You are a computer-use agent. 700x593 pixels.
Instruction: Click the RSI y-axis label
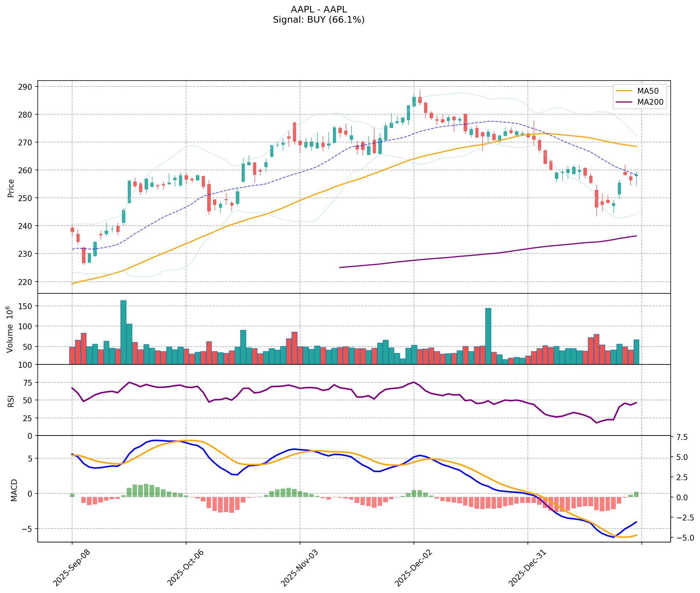coord(11,401)
